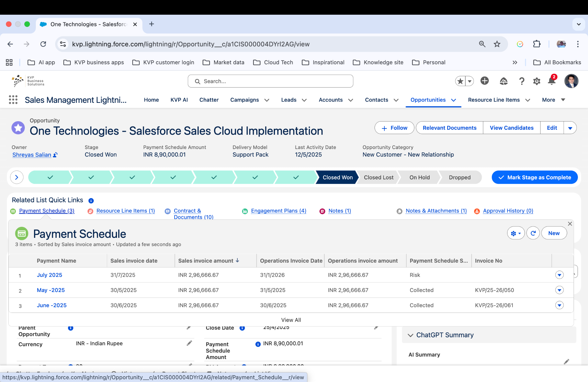The image size is (588, 382).
Task: Click View Candidates button
Action: [511, 128]
